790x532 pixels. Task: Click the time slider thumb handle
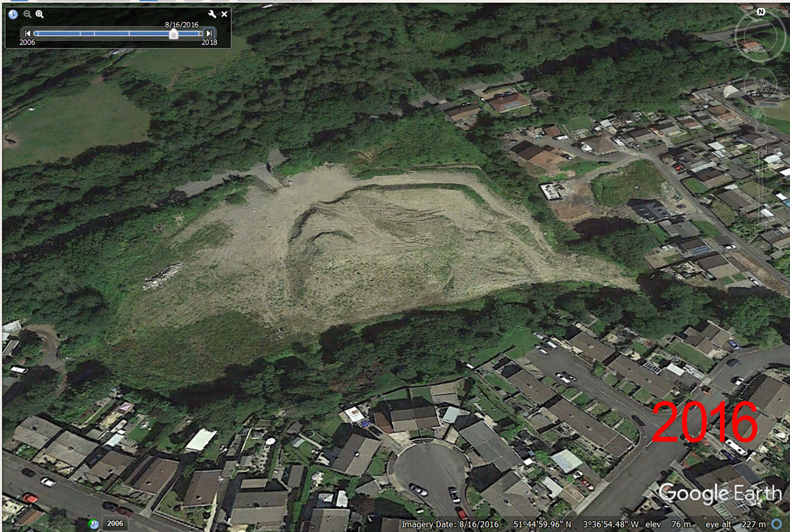pyautogui.click(x=173, y=34)
